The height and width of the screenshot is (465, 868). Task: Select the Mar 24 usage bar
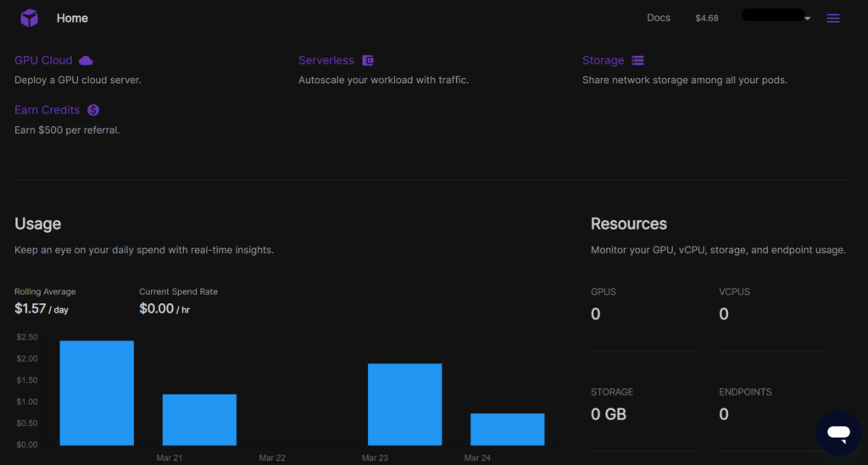[x=507, y=429]
